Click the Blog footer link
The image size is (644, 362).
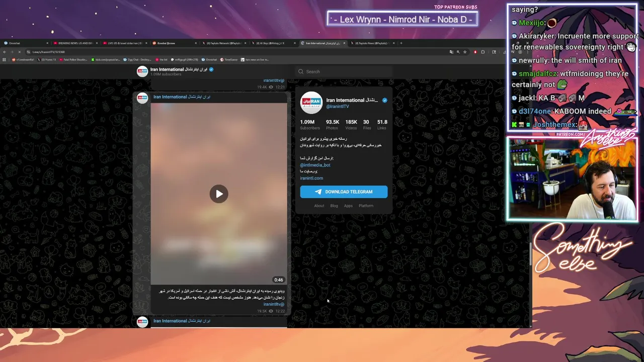(334, 206)
